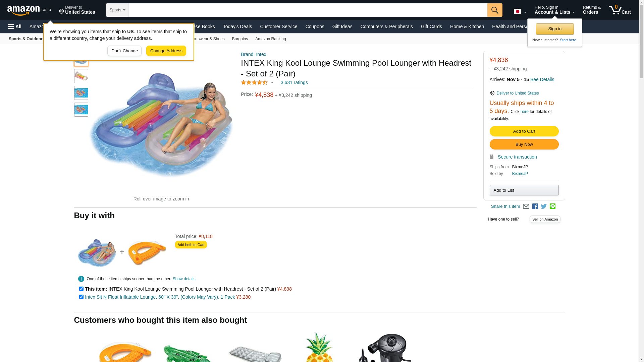Screen dimensions: 644x362
Task: Click the search magnifier icon button
Action: [x=495, y=10]
